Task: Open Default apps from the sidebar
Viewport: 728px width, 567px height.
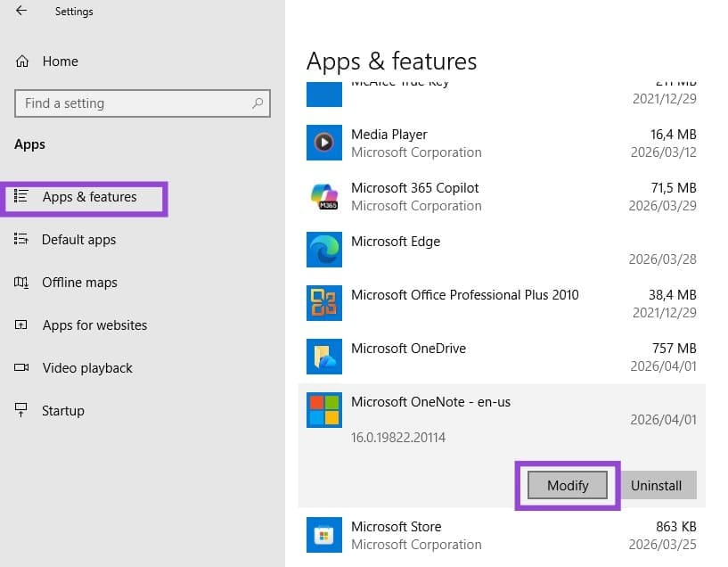Action: 80,239
